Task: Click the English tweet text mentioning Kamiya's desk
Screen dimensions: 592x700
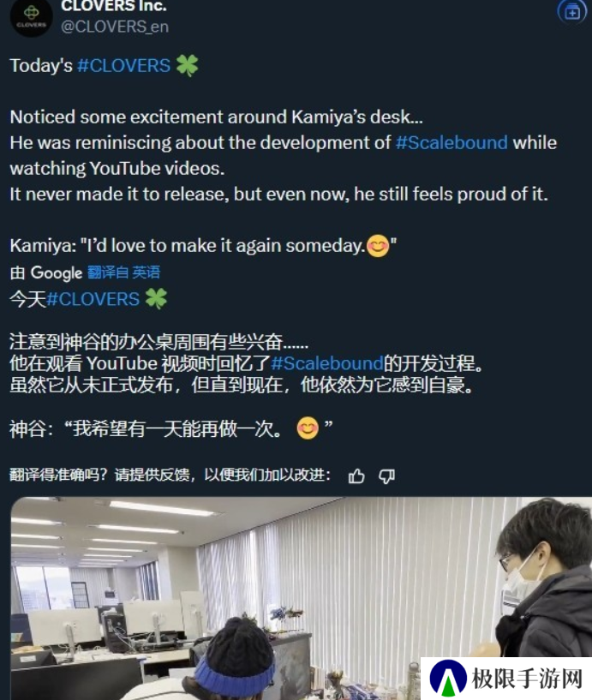Action: (217, 117)
